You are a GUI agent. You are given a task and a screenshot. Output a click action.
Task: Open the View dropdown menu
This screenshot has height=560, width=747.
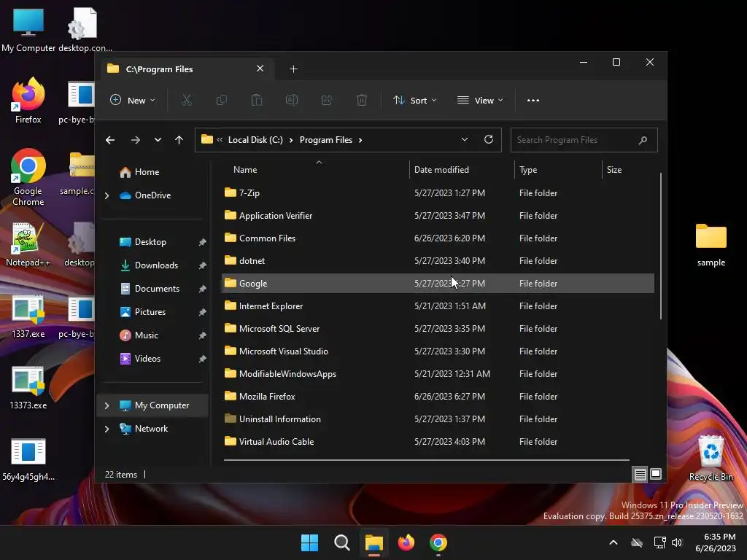tap(480, 101)
